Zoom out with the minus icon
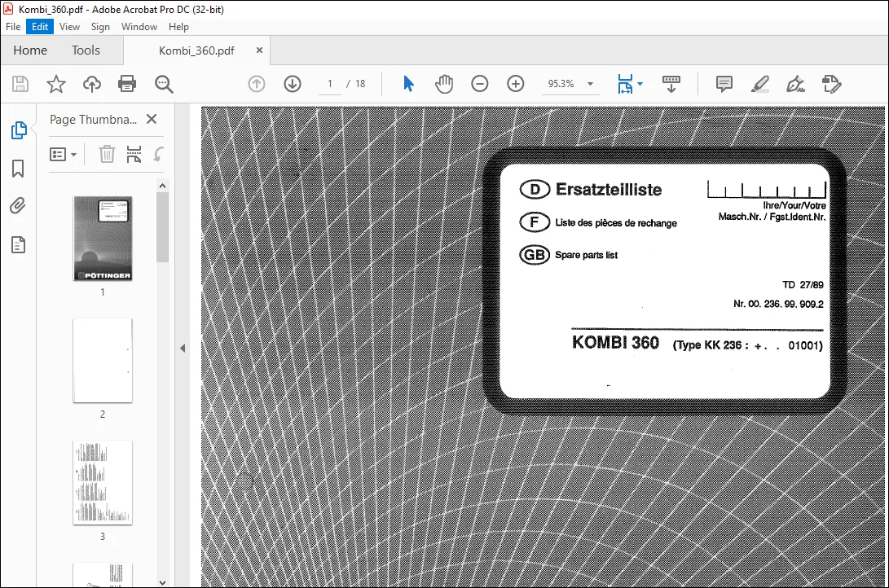The image size is (889, 588). pos(480,84)
